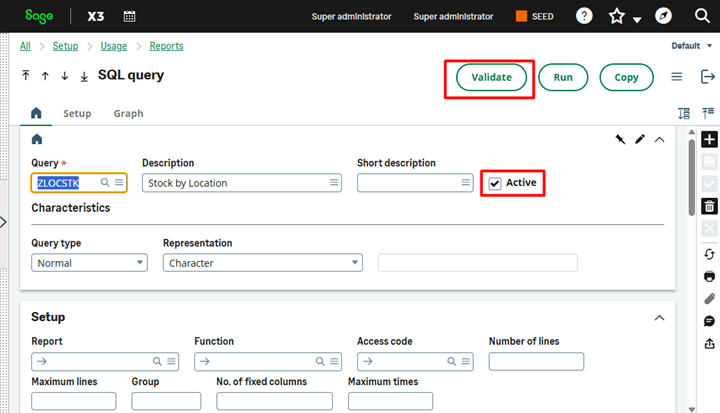The image size is (720, 413).
Task: Switch to the Setup tab
Action: pyautogui.click(x=77, y=114)
